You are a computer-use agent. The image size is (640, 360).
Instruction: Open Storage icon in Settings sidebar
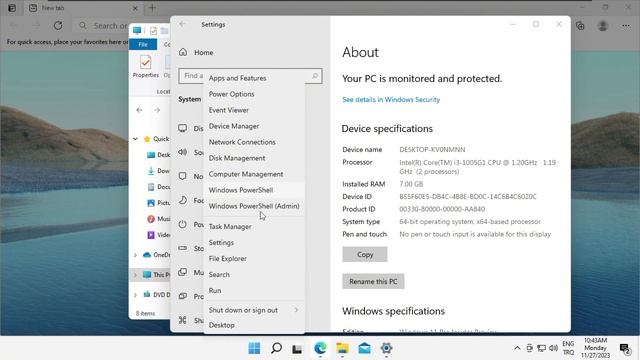(x=182, y=248)
